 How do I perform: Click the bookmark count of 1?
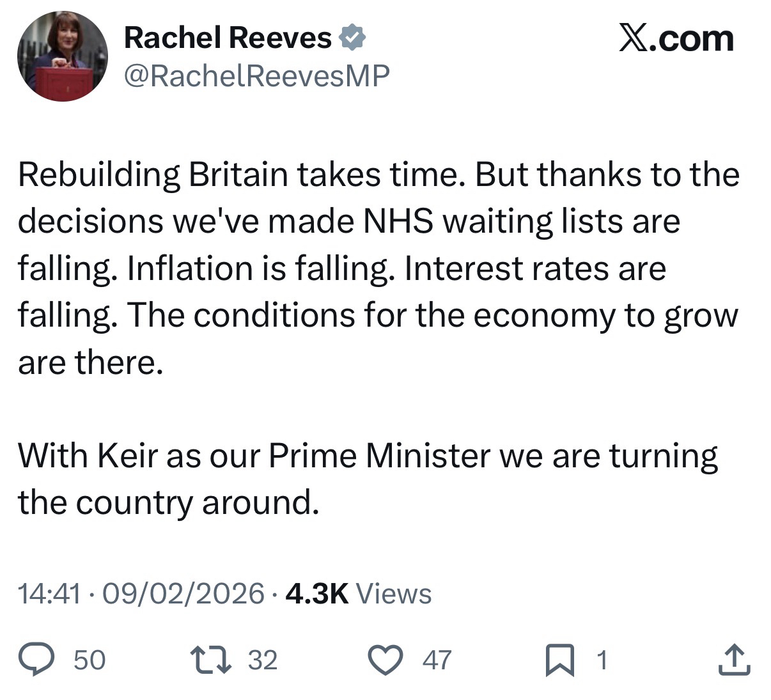coord(601,660)
